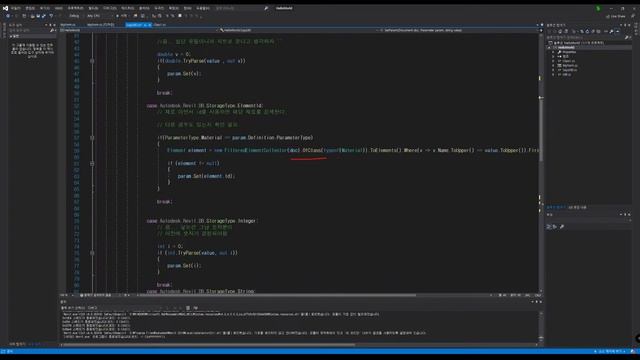
Task: Click the notifications icon in the status bar
Action: pyautogui.click(x=633, y=351)
